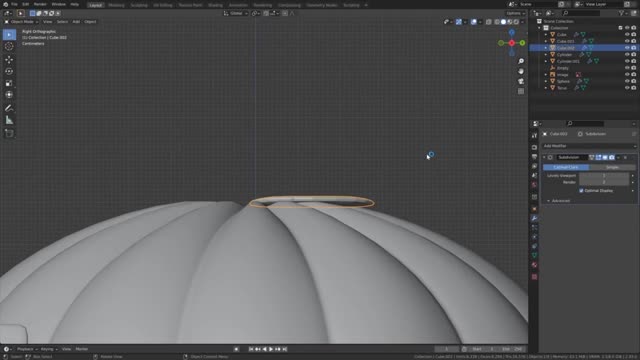
Task: Switch perspective/orthographic grid icon
Action: 521,91
